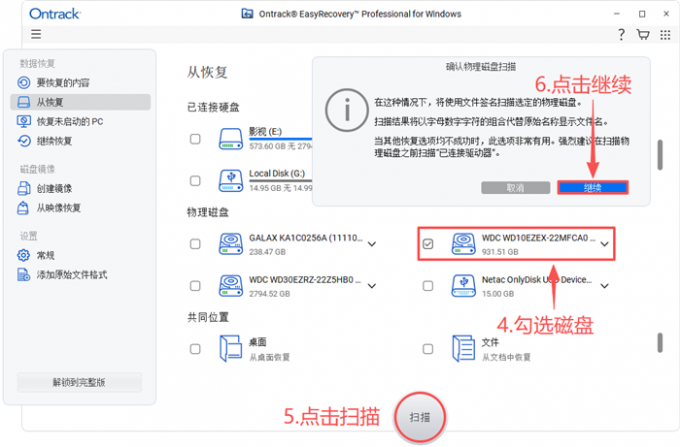Check the 影视 (E:) drive checkbox
This screenshot has height=447, width=680.
click(195, 139)
